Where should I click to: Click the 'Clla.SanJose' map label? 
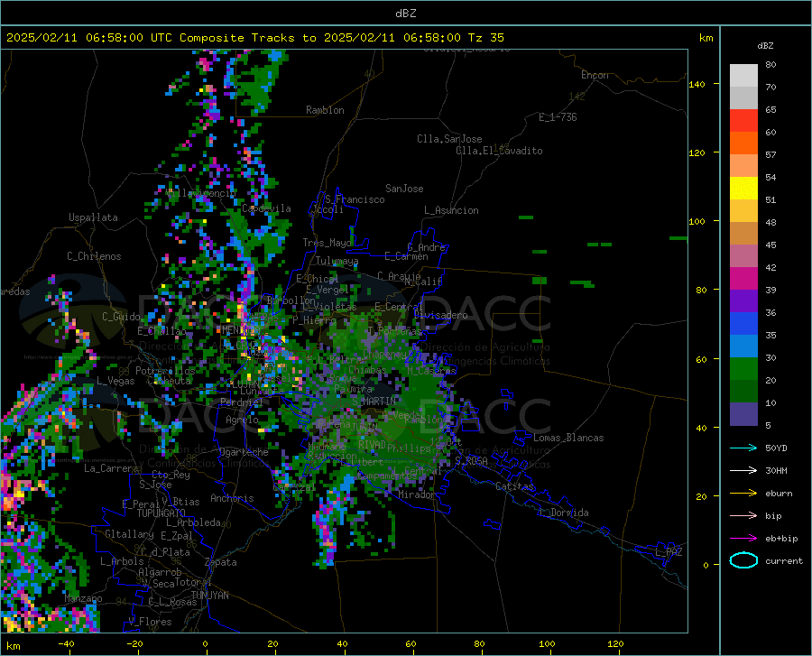(x=449, y=139)
